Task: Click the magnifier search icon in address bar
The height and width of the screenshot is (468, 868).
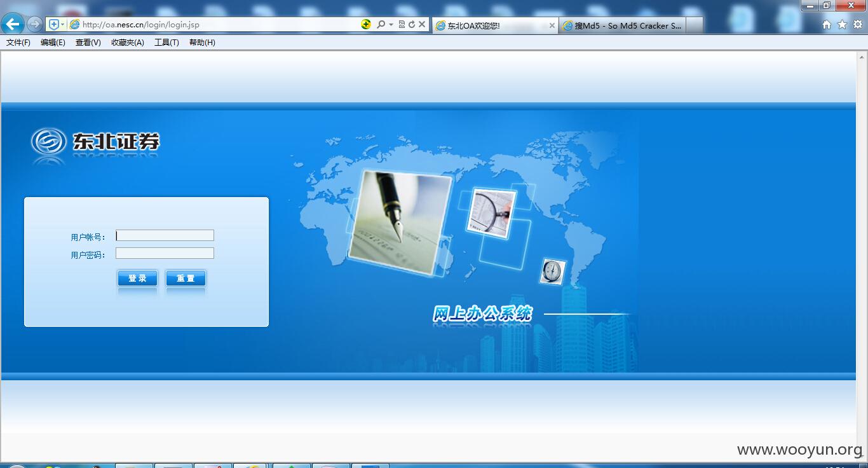Action: click(381, 24)
